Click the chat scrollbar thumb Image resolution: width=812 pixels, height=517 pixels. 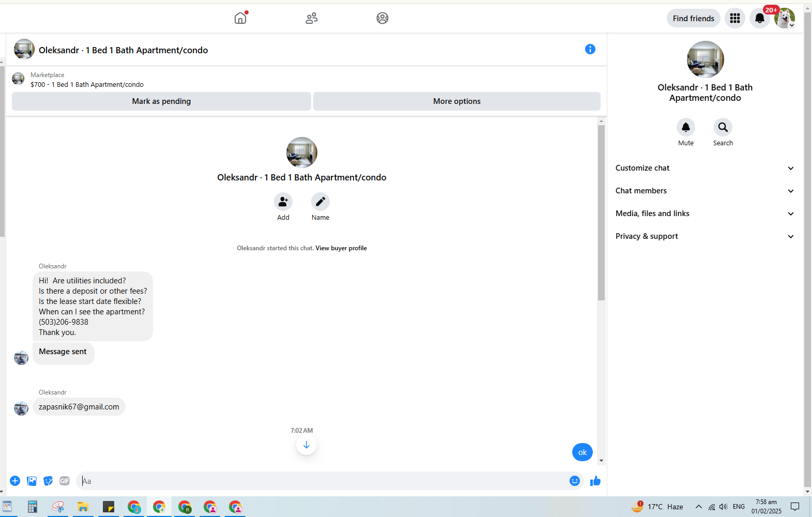click(601, 212)
